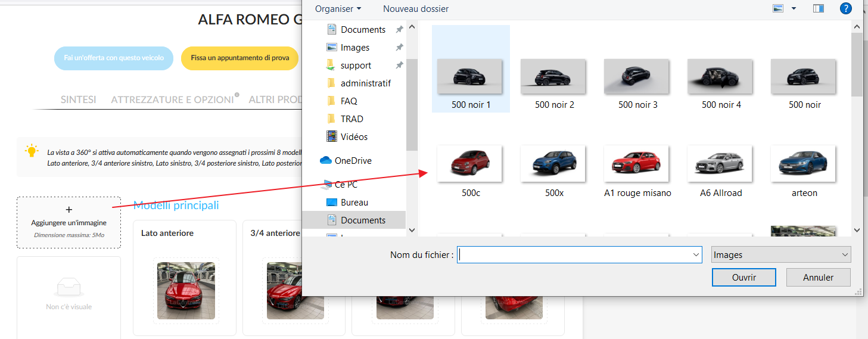The width and height of the screenshot is (868, 339).
Task: Select the A6 Allroad image
Action: click(x=721, y=163)
